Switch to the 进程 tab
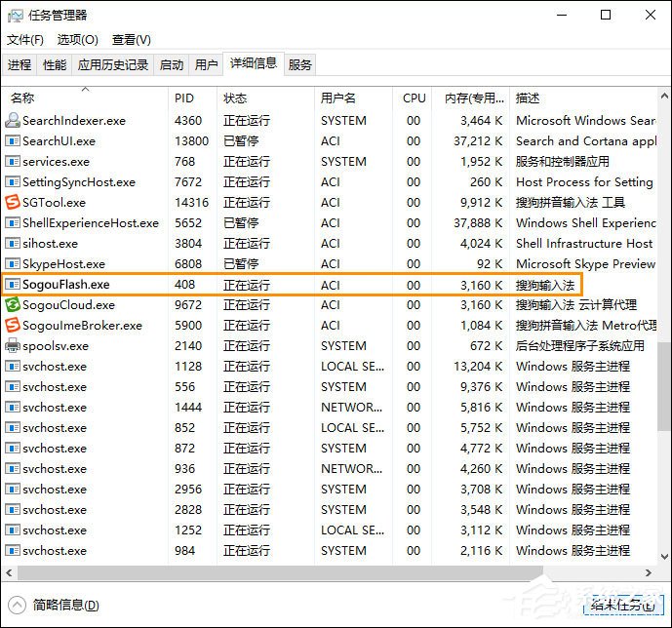 coord(20,64)
